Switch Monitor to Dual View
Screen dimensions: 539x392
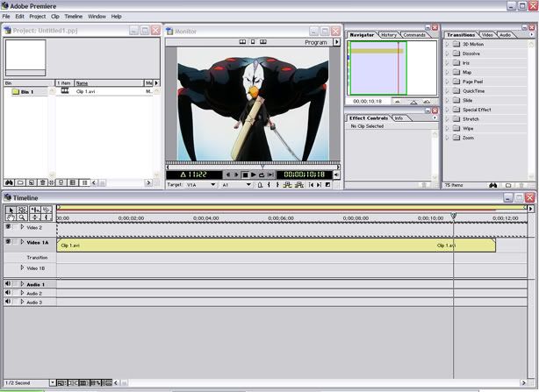242,42
